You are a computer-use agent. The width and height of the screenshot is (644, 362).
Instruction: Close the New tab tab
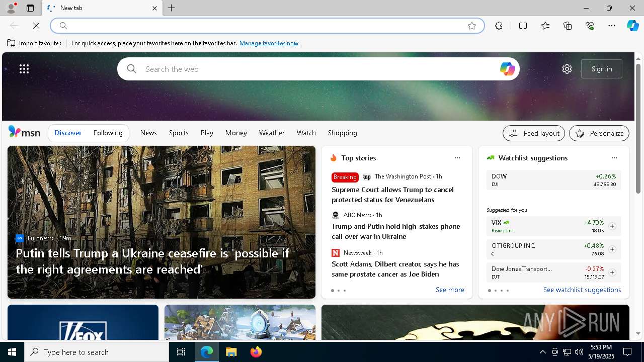(154, 8)
